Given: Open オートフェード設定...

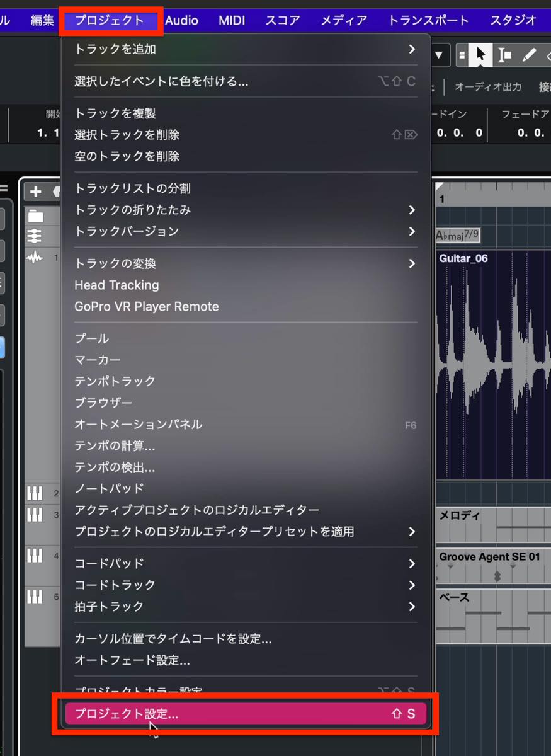Looking at the screenshot, I should 246,660.
